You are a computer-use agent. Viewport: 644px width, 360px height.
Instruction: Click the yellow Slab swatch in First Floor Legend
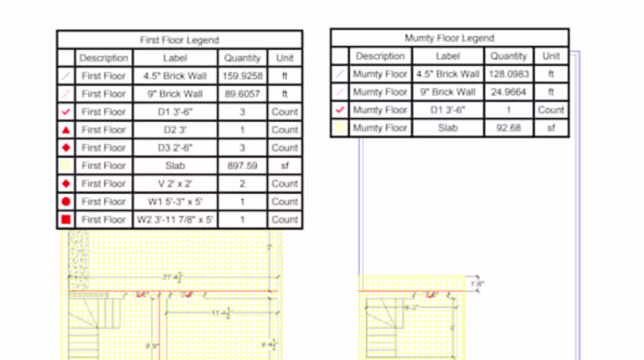tap(66, 166)
